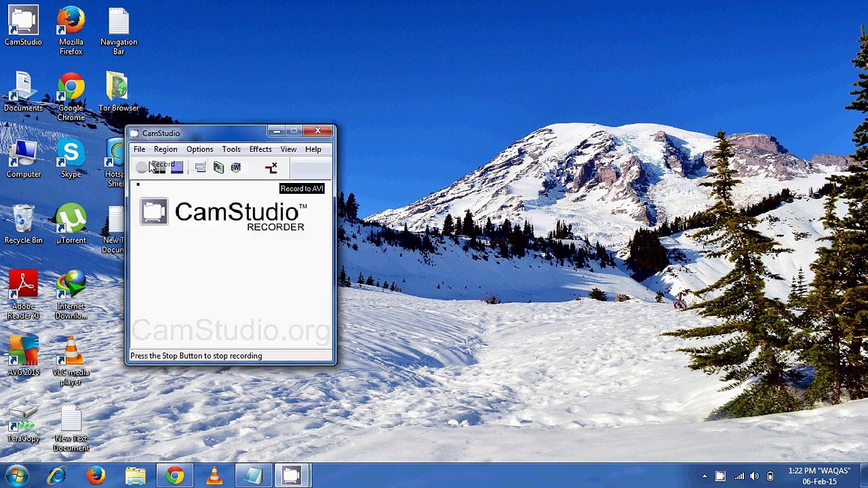868x488 pixels.
Task: Open VLC media player from the taskbar
Action: (214, 476)
